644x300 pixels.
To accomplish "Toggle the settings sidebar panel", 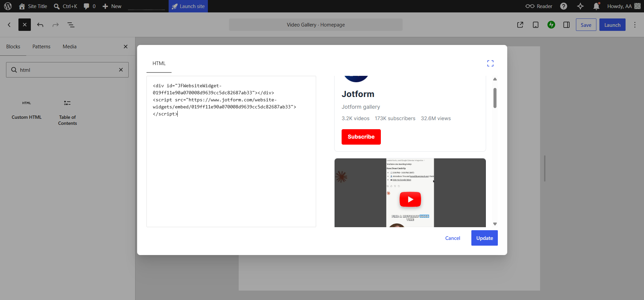I will [567, 25].
